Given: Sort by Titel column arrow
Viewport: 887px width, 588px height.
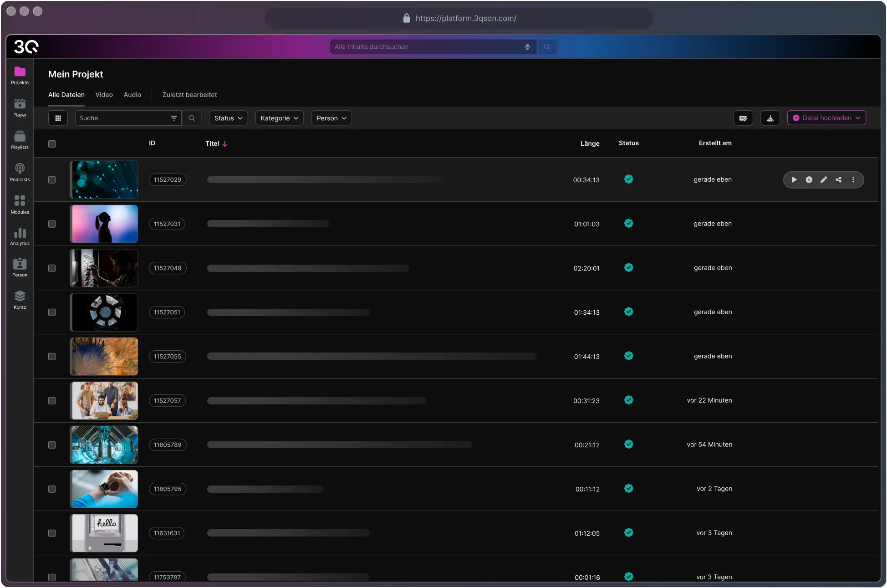Looking at the screenshot, I should [225, 144].
